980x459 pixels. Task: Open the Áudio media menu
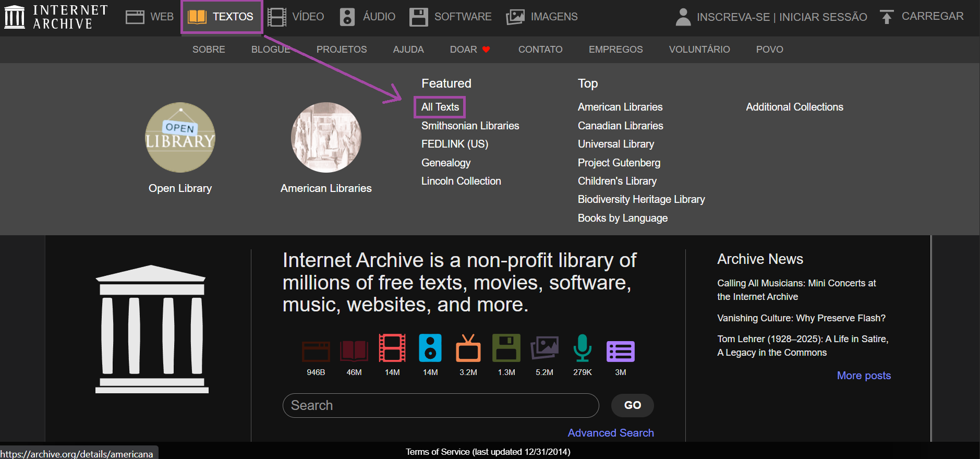(x=367, y=17)
